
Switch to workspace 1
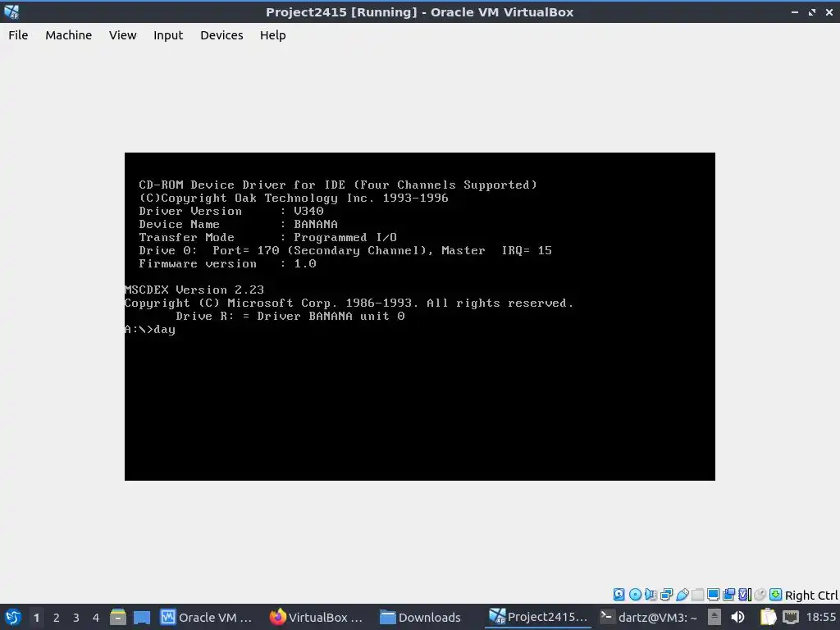36,617
